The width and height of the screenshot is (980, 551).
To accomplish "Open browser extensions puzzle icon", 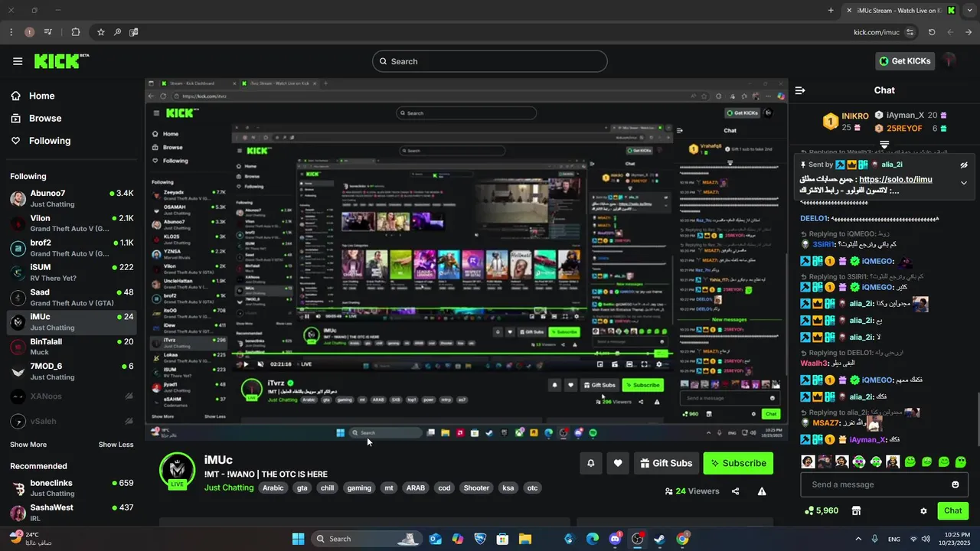I will [75, 32].
